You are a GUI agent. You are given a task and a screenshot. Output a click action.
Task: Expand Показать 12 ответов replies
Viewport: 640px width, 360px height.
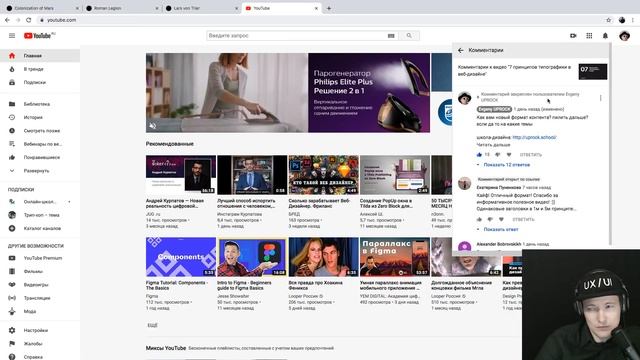(x=507, y=165)
